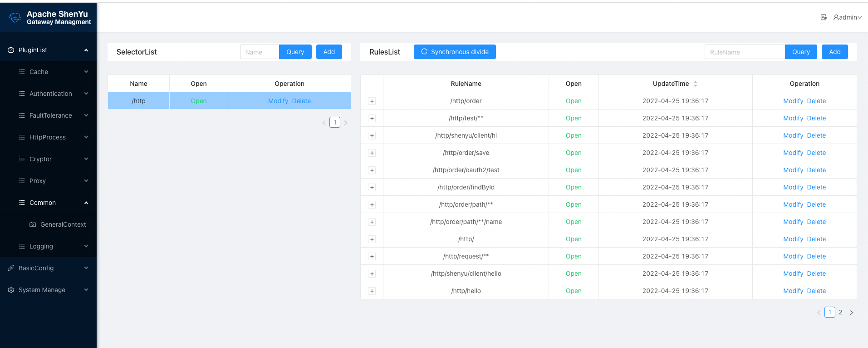This screenshot has height=348, width=868.
Task: Open the Logging menu item
Action: pyautogui.click(x=41, y=246)
